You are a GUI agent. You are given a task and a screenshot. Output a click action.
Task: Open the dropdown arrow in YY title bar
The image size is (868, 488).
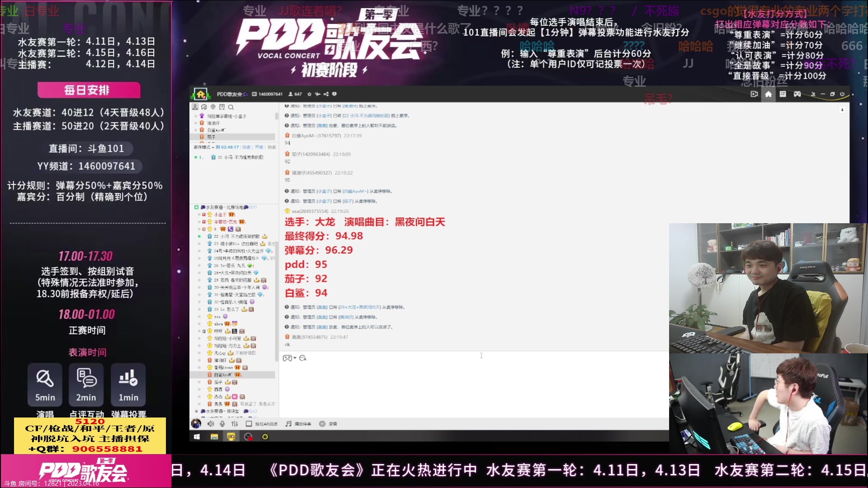813,94
